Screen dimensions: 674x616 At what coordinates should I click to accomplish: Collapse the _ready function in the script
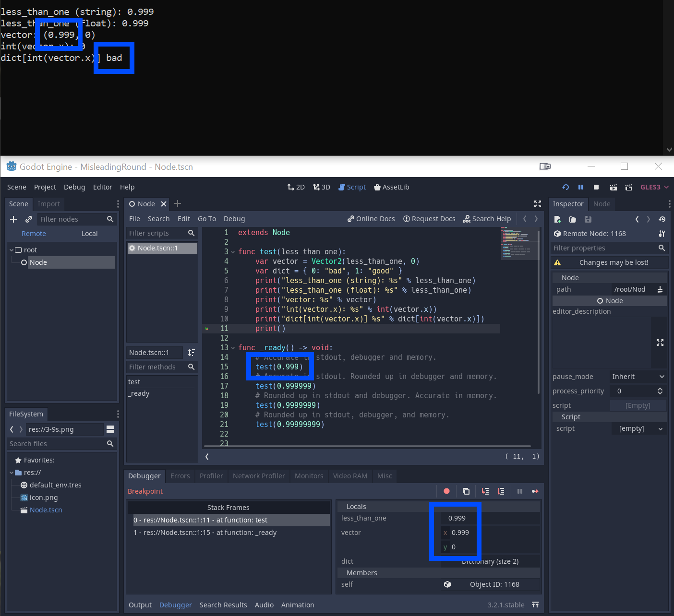pos(233,347)
